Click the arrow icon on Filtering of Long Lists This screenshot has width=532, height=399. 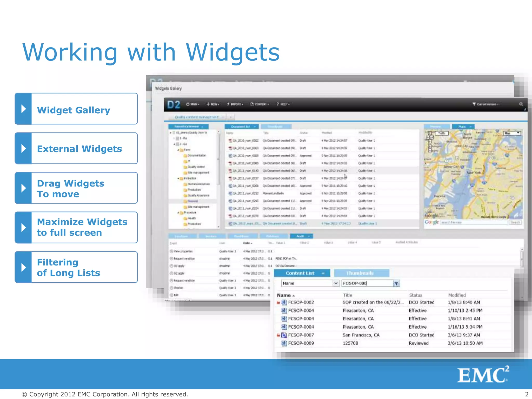click(23, 267)
